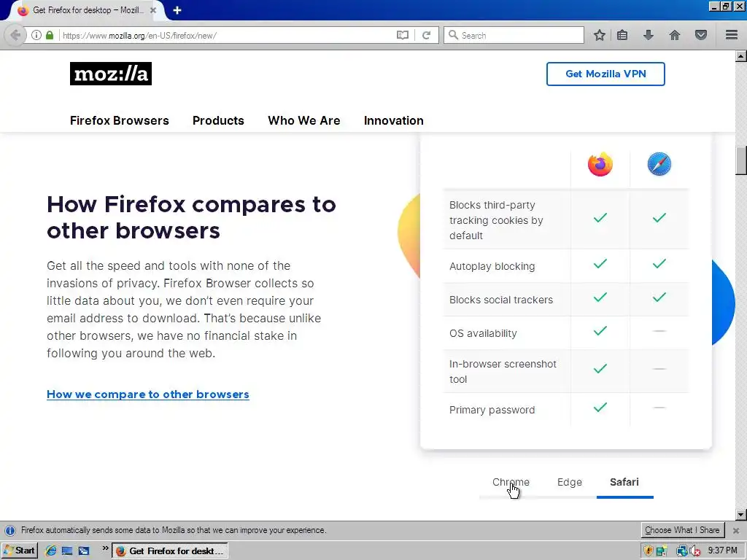This screenshot has height=560, width=747.
Task: Click In-browser screenshot tool row label
Action: click(503, 371)
